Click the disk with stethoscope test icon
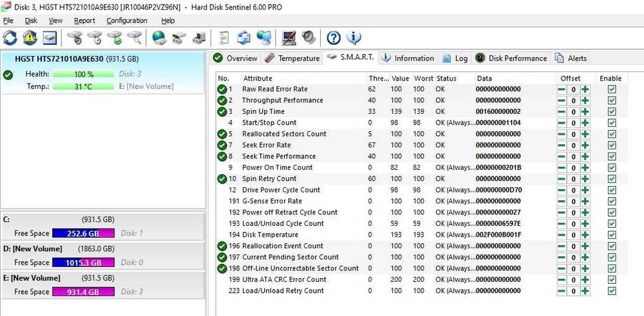The width and height of the screenshot is (644, 316). [75, 38]
